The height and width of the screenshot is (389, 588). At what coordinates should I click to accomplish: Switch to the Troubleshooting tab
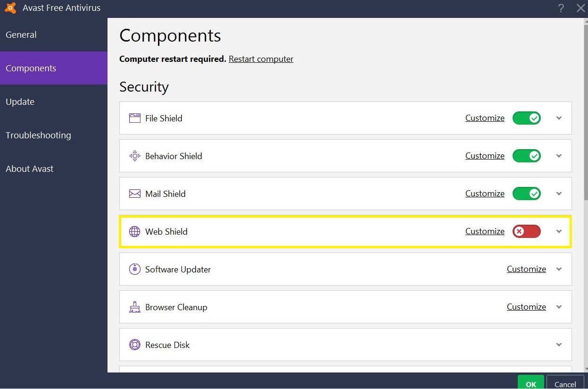38,135
